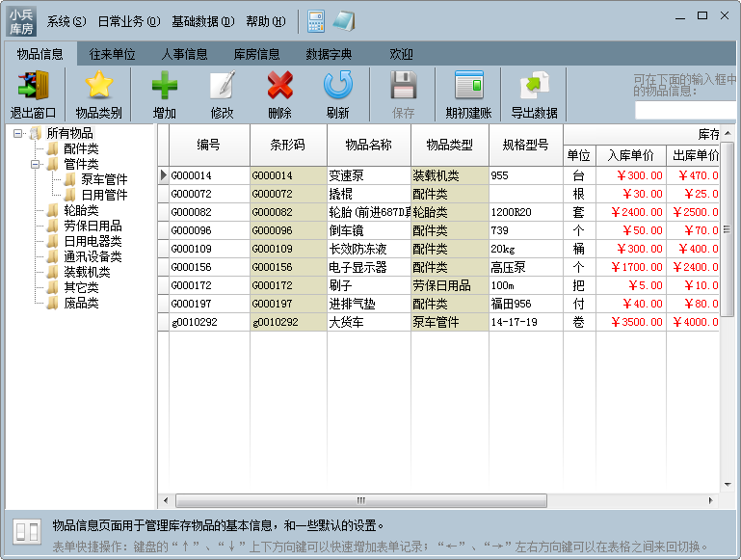Select the 配件类 folder icon
Viewport: 741px width, 560px height.
coord(52,148)
